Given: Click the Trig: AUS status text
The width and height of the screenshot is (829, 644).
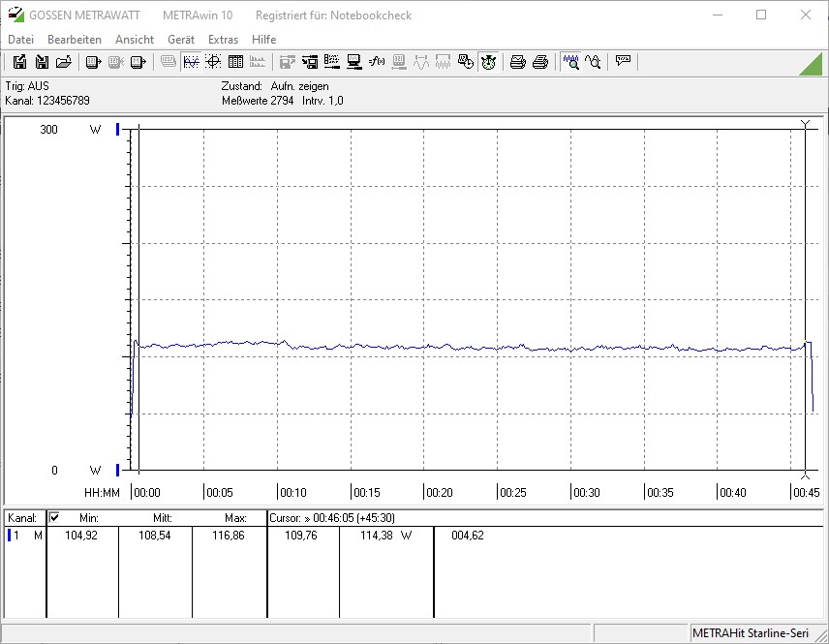Looking at the screenshot, I should 27,85.
